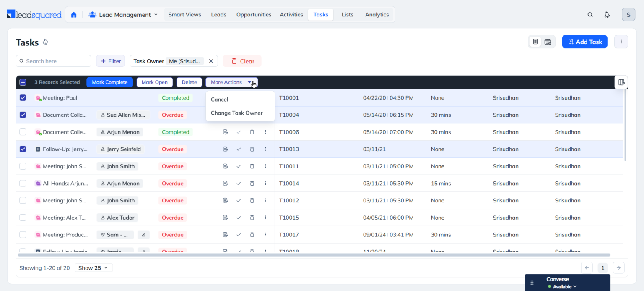Check the T10012 John Smith task checkbox

(23, 201)
